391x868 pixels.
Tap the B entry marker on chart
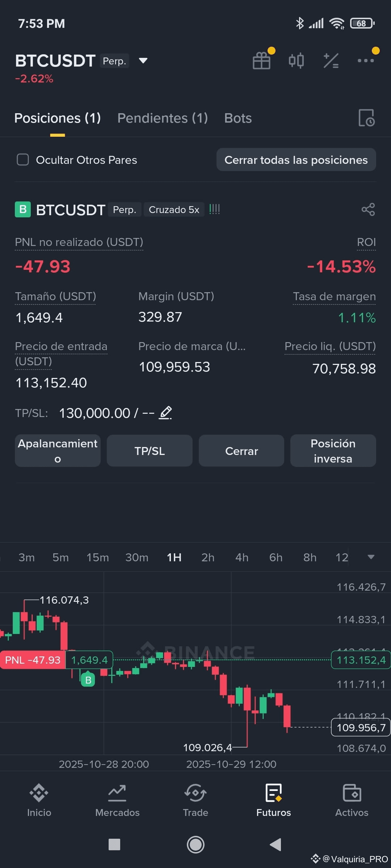coord(88,680)
